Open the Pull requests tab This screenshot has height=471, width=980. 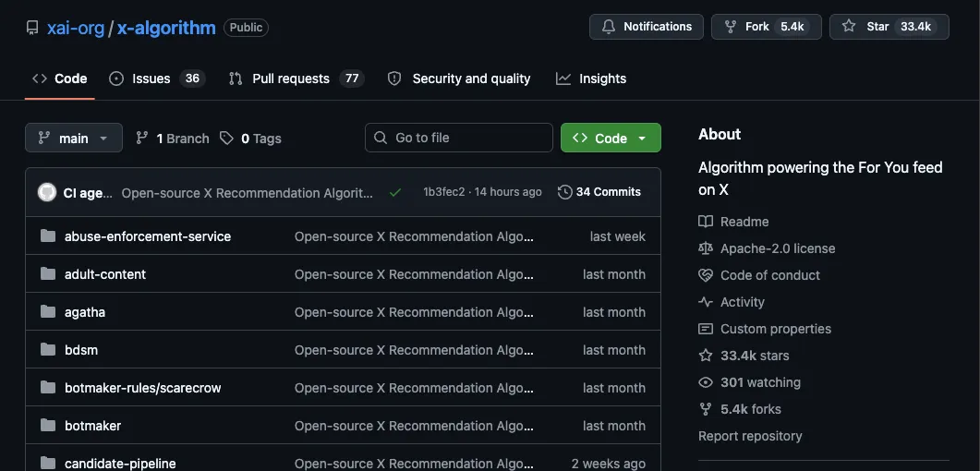[x=296, y=78]
